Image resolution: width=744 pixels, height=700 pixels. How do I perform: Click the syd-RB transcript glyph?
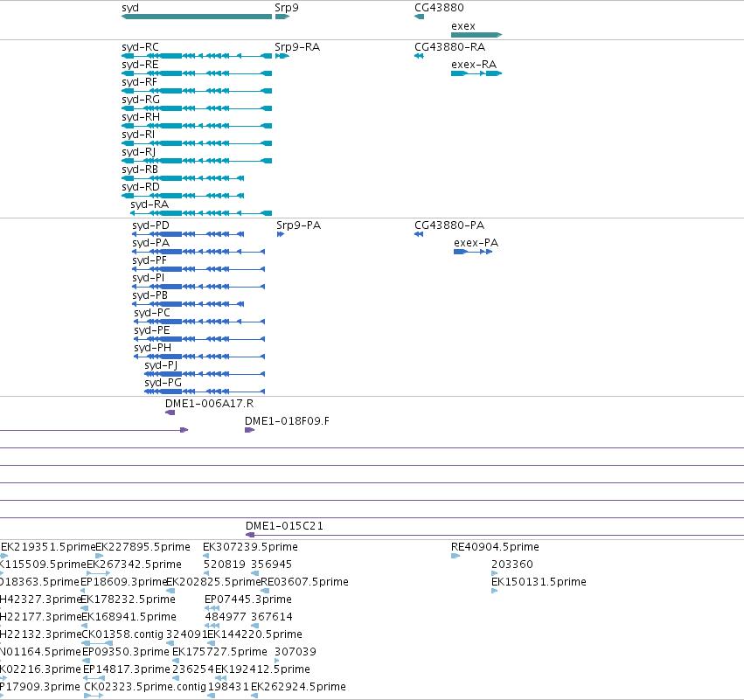183,178
